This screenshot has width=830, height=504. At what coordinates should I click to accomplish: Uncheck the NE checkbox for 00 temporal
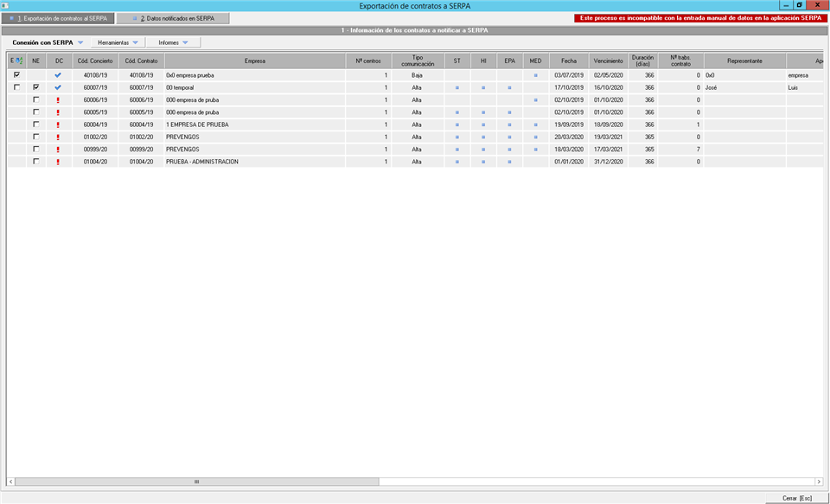tap(35, 87)
